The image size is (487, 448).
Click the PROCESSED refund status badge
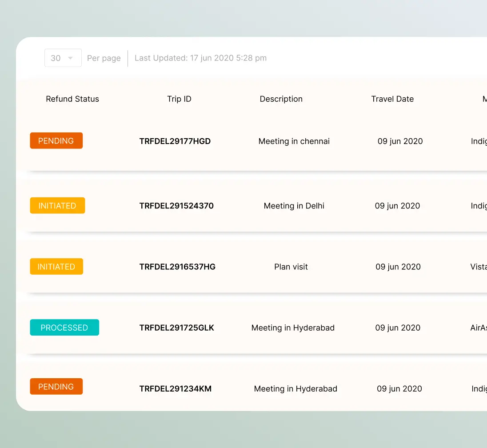64,328
